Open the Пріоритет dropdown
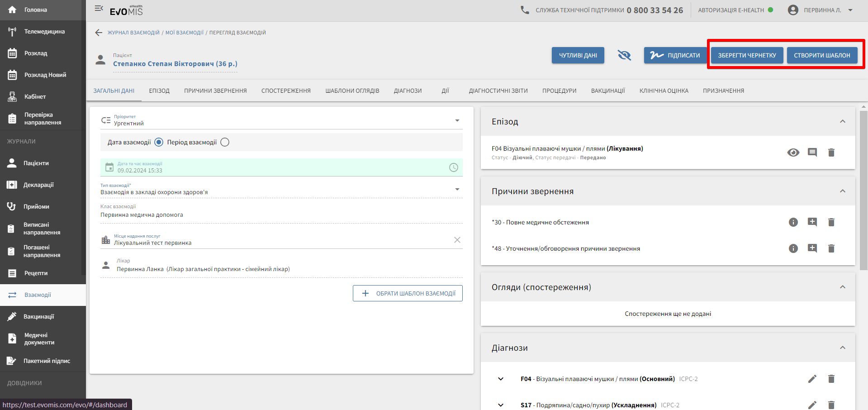This screenshot has height=410, width=868. (x=457, y=120)
